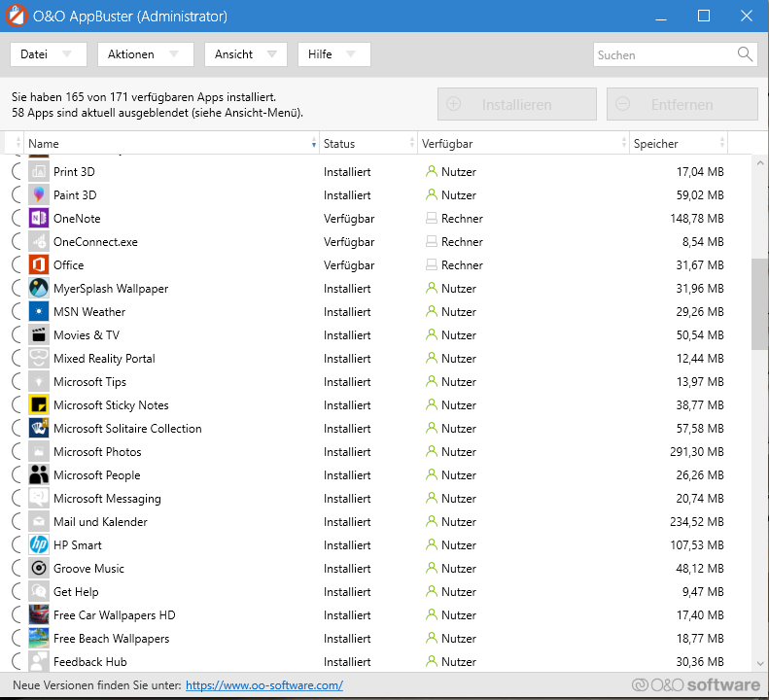Sort by the Speicher column header
This screenshot has height=700, width=769.
click(x=679, y=143)
